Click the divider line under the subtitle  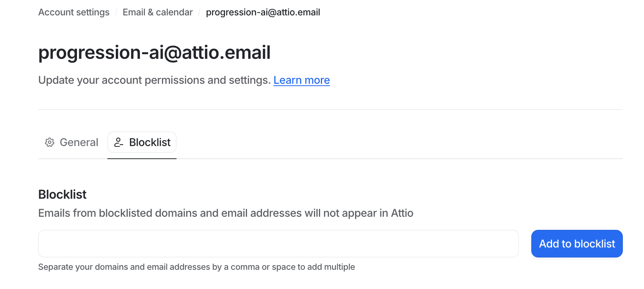click(x=330, y=110)
